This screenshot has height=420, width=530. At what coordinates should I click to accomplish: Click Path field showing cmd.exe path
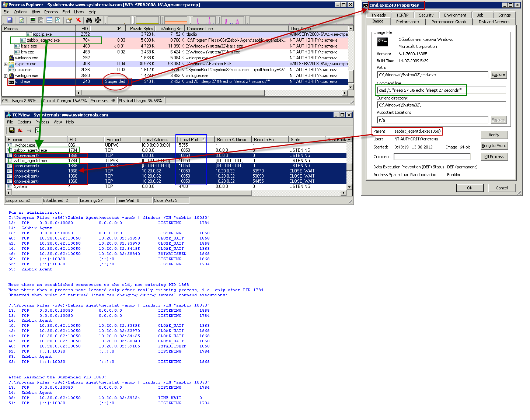(432, 75)
